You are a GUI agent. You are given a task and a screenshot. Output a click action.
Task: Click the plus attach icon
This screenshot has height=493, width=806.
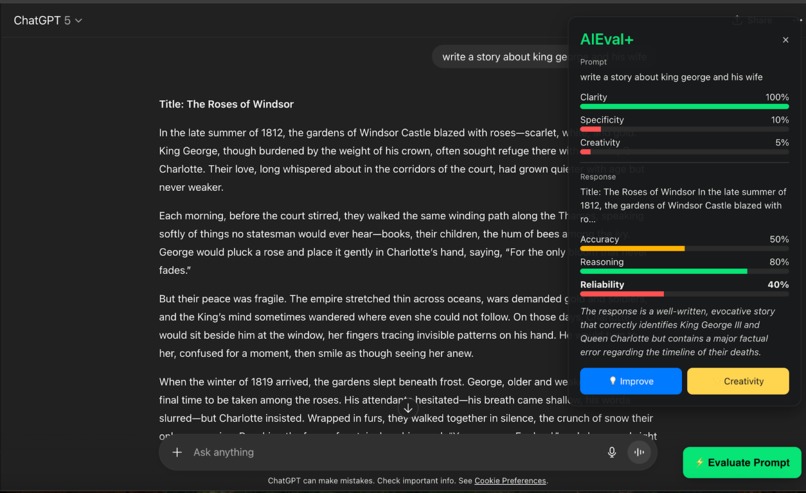click(177, 452)
